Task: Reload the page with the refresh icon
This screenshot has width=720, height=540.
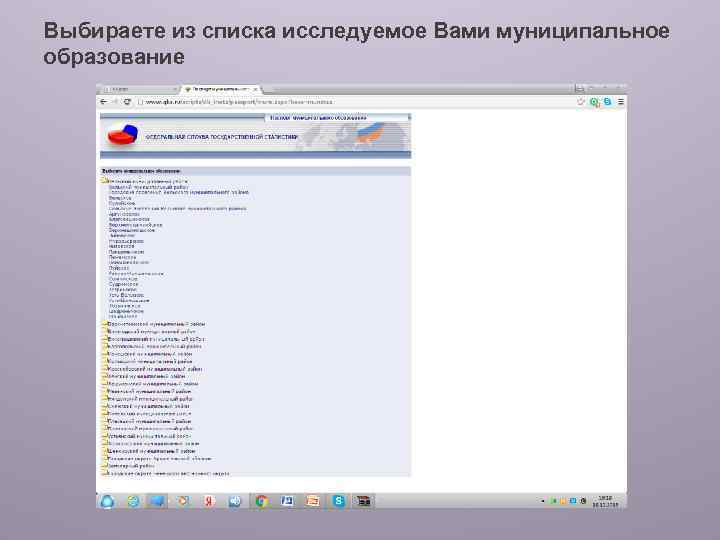Action: coord(127,101)
